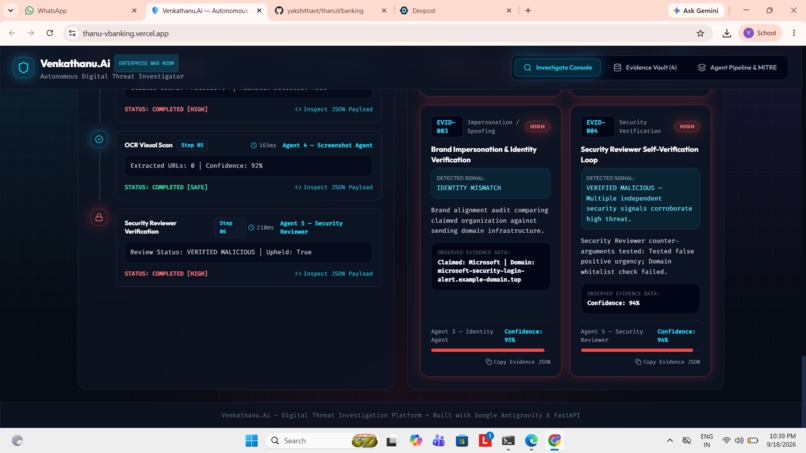Open Microsoft Teams from the taskbar

[438, 441]
